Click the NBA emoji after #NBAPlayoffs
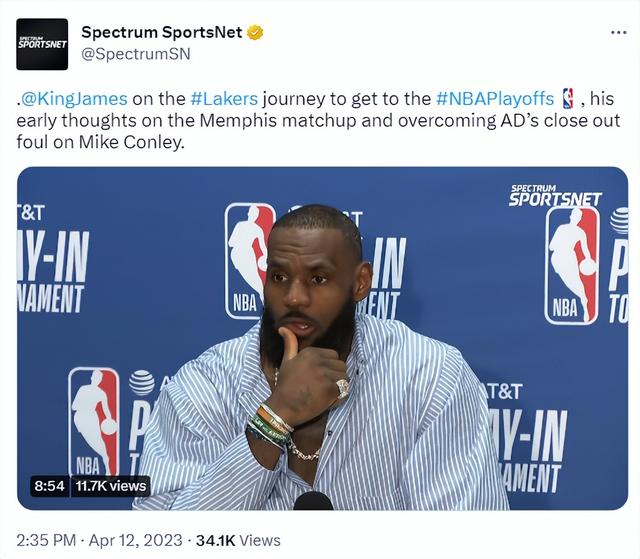Viewport: 640px width, 559px height. [x=568, y=98]
